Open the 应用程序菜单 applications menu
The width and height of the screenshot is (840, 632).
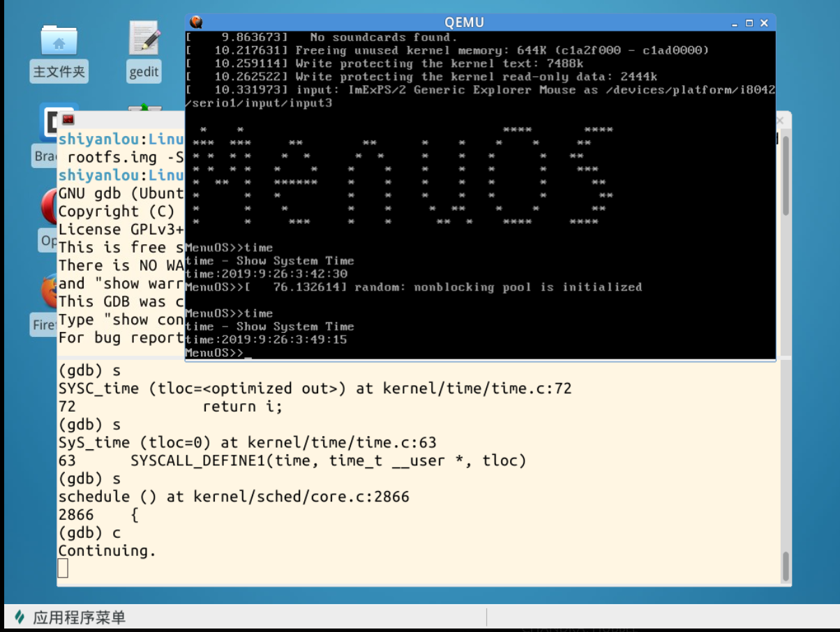[x=79, y=617]
